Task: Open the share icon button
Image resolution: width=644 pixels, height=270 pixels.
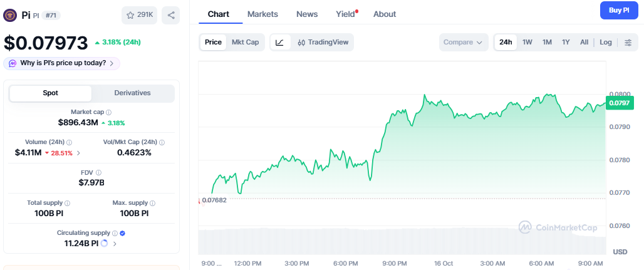Action: pos(171,16)
